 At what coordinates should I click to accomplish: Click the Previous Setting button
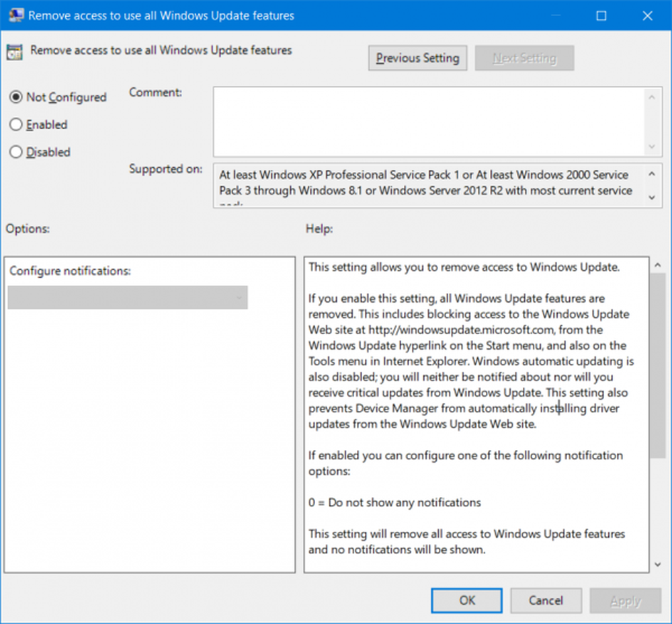point(417,58)
